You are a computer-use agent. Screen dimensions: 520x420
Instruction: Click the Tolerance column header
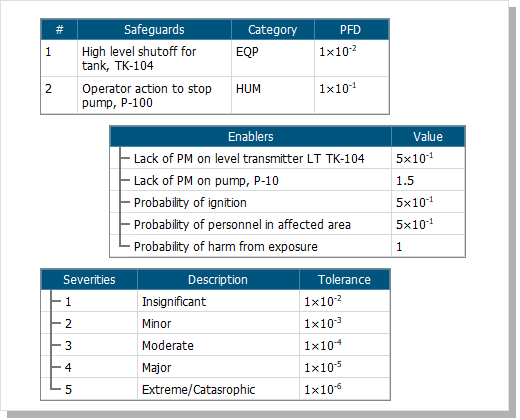pos(344,280)
